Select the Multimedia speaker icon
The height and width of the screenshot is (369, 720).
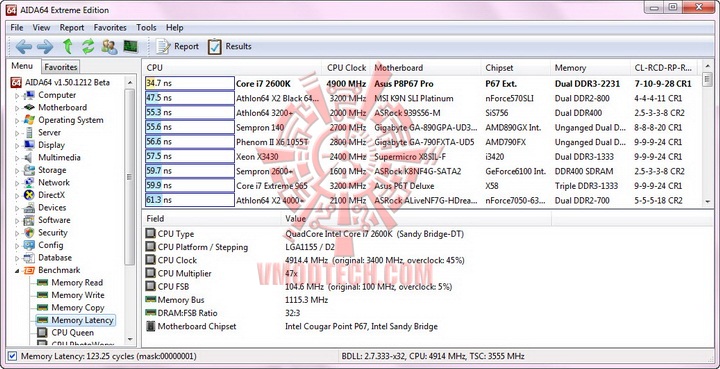click(29, 157)
